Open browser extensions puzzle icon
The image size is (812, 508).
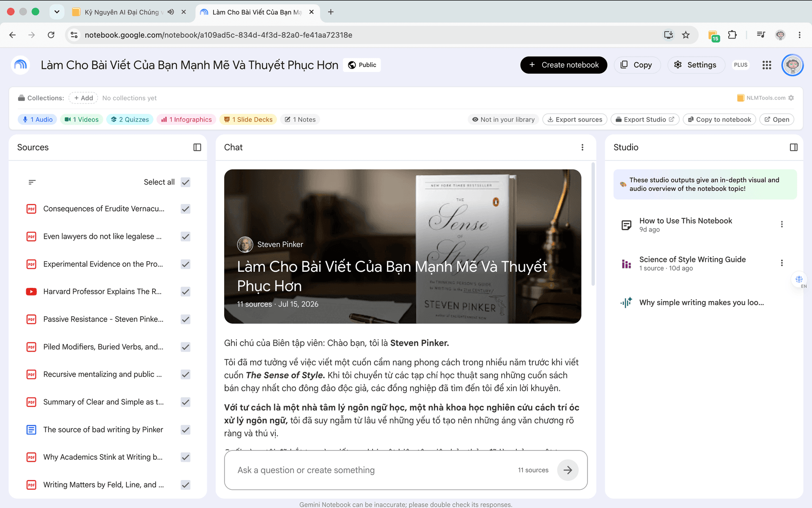pos(732,35)
